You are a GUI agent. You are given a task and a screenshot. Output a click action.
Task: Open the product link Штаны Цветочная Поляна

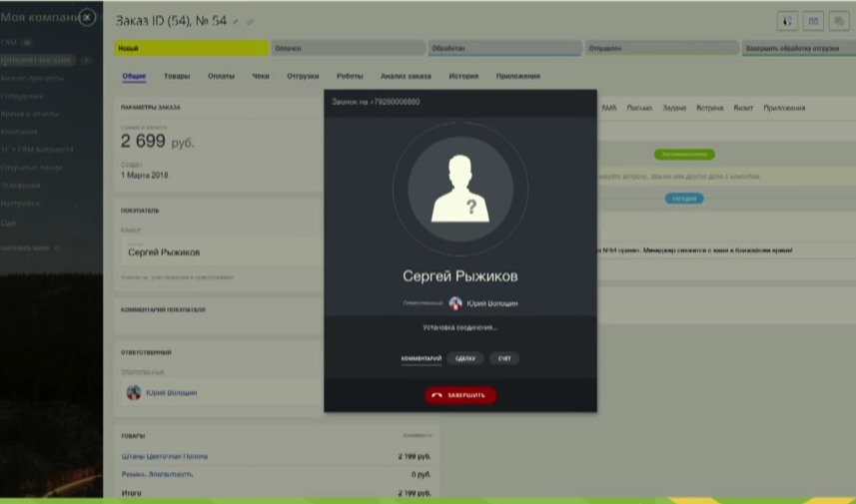coord(165,456)
